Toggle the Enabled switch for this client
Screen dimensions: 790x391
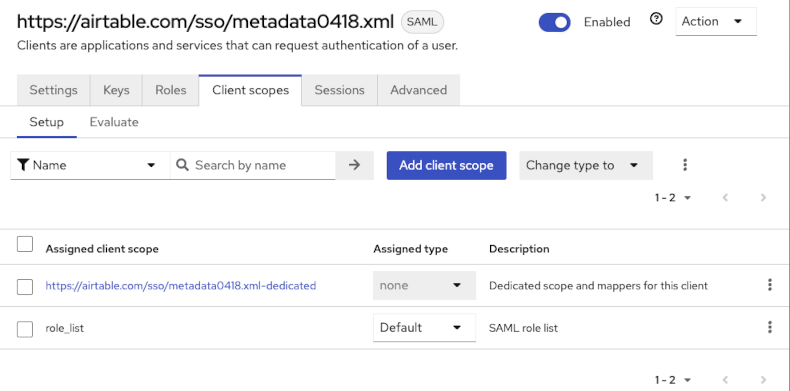[554, 22]
